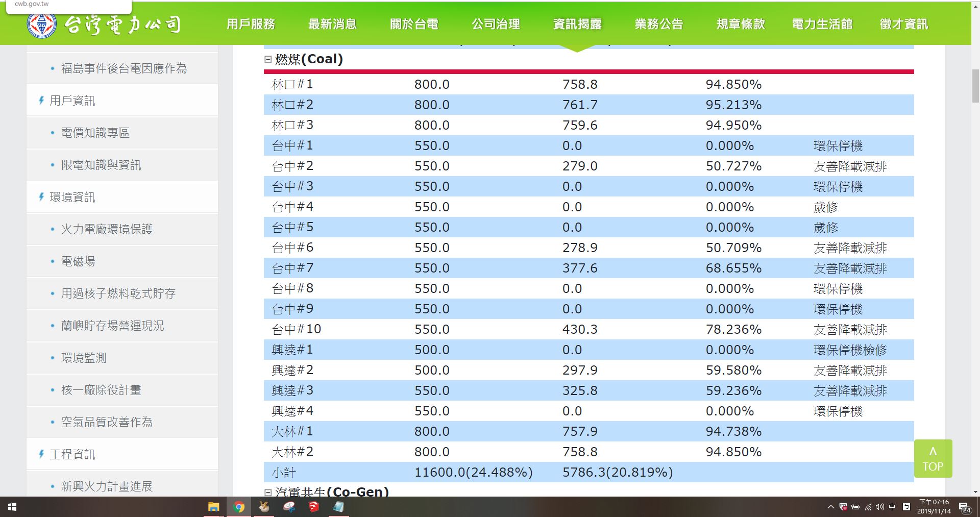Screen dimensions: 980x517
Task: Show hidden system tray icons
Action: coord(830,507)
